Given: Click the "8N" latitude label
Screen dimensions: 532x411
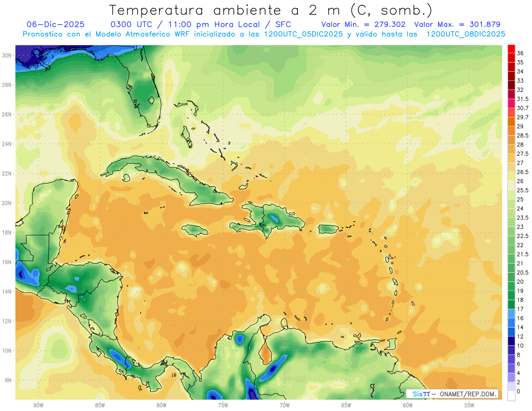Looking at the screenshot, I should click(x=9, y=380).
